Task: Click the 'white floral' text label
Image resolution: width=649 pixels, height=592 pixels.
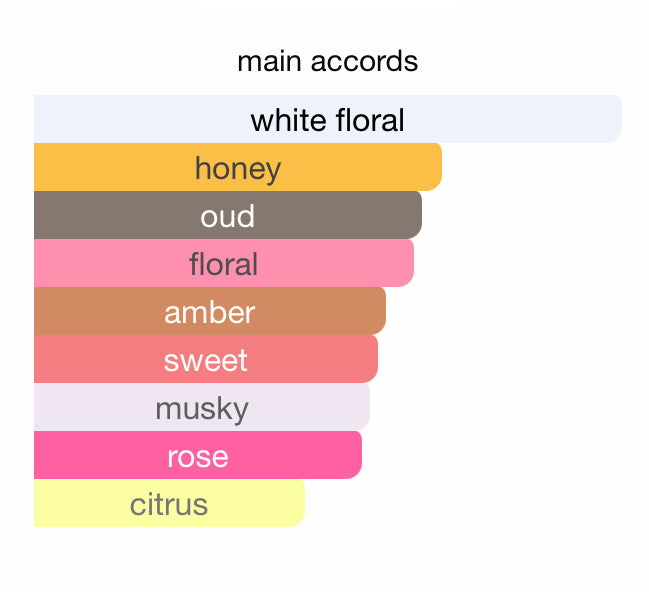Action: click(x=327, y=120)
